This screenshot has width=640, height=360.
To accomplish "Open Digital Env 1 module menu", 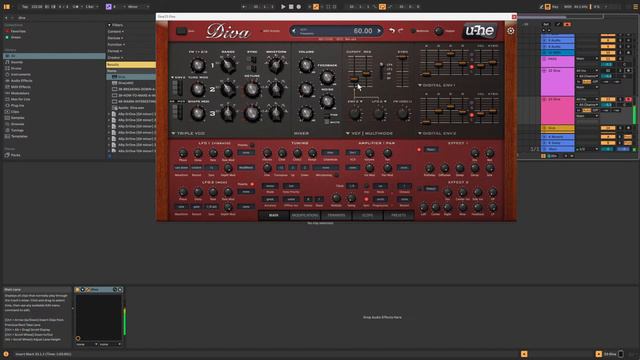I will pos(436,85).
